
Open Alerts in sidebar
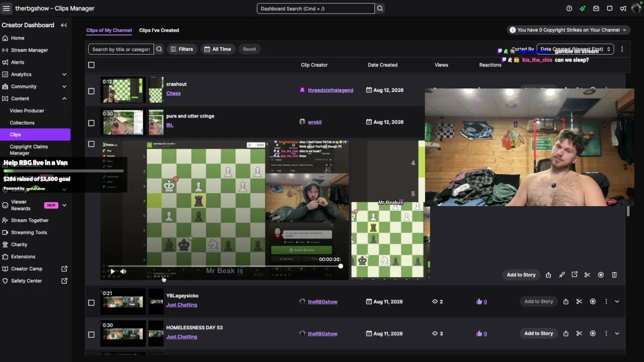coord(18,62)
